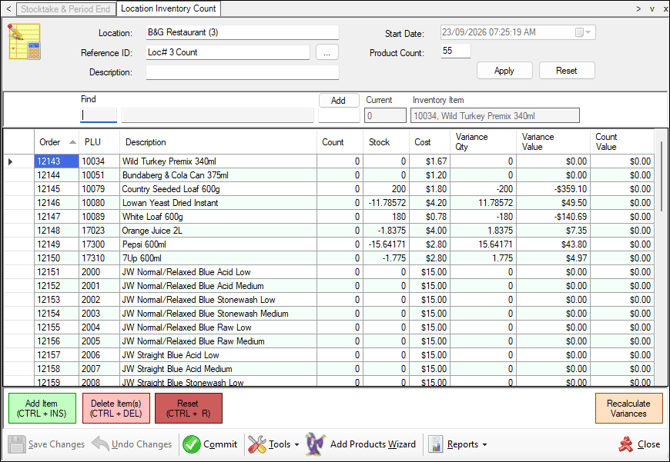Click the PLU column header
This screenshot has height=462, width=670.
[x=99, y=142]
